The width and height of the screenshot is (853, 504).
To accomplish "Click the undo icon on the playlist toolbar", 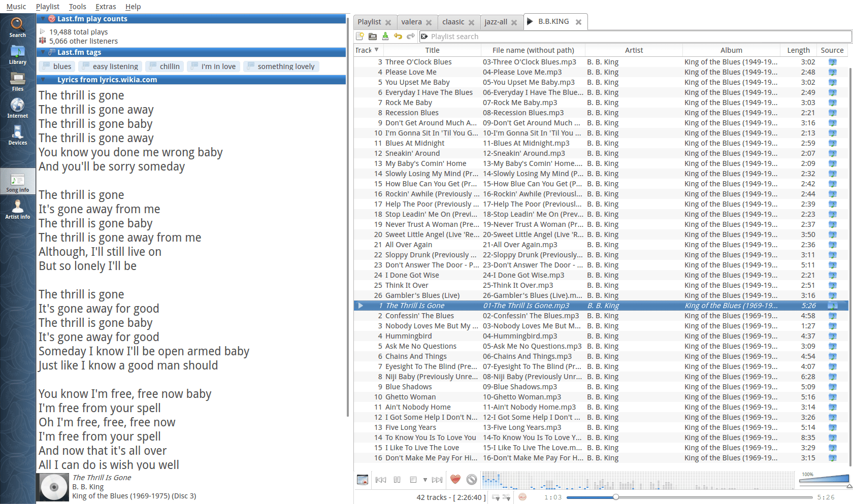I will tap(398, 36).
